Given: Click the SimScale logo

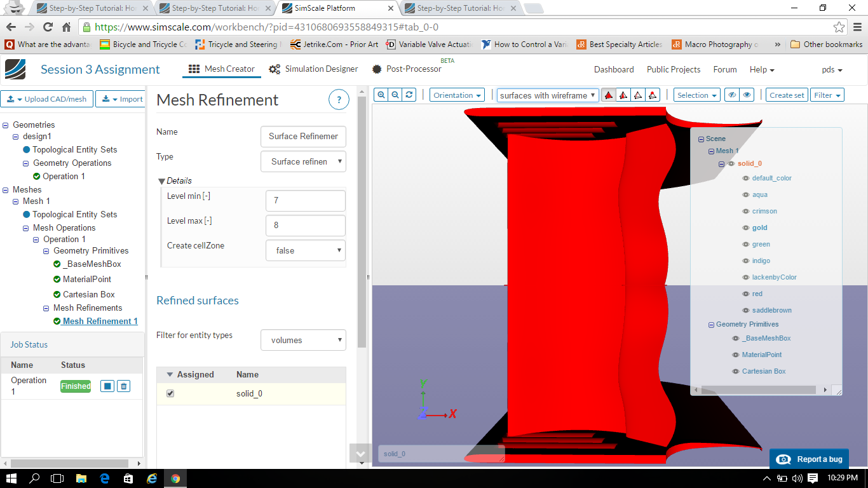Looking at the screenshot, I should pyautogui.click(x=15, y=69).
